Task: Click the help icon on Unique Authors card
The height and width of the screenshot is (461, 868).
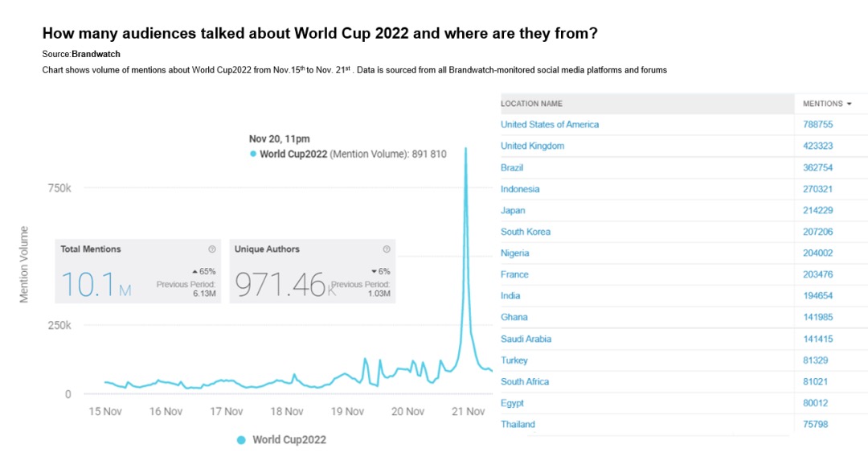Action: tap(387, 249)
